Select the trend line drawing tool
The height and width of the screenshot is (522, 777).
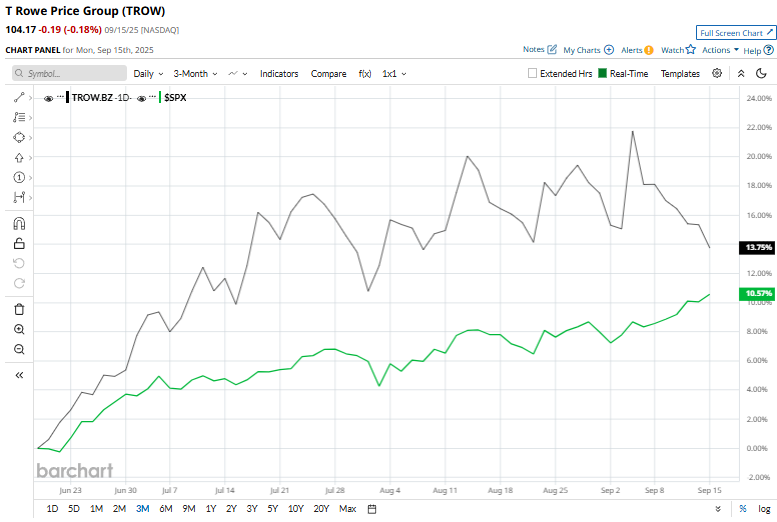point(19,98)
